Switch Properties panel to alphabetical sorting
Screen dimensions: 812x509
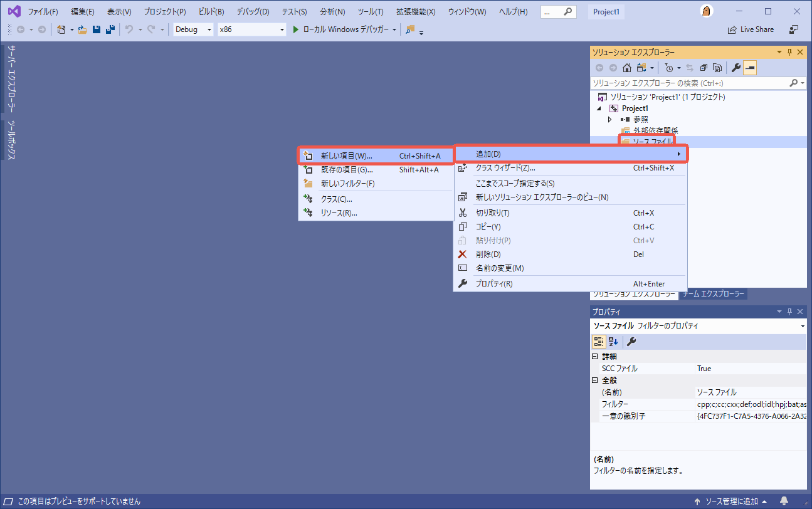point(613,341)
